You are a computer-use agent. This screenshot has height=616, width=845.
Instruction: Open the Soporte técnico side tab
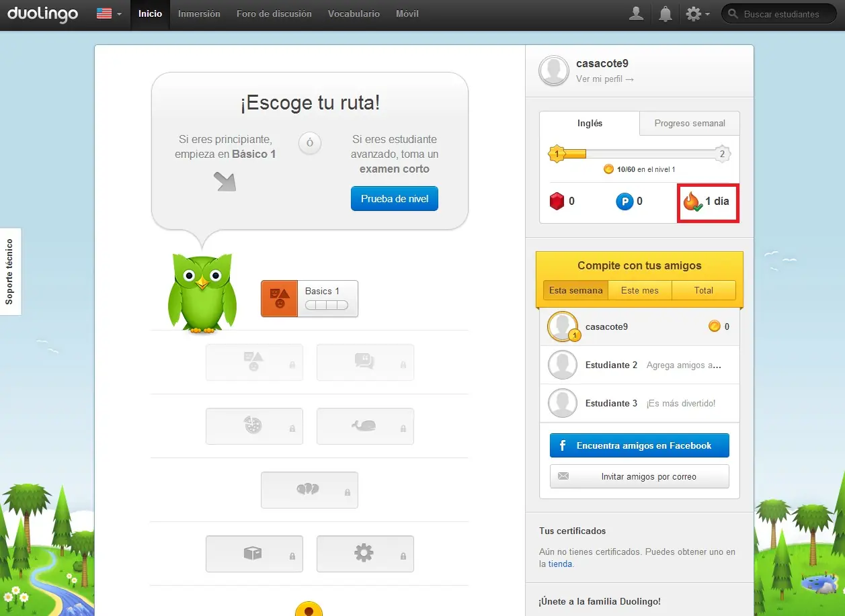click(x=10, y=271)
